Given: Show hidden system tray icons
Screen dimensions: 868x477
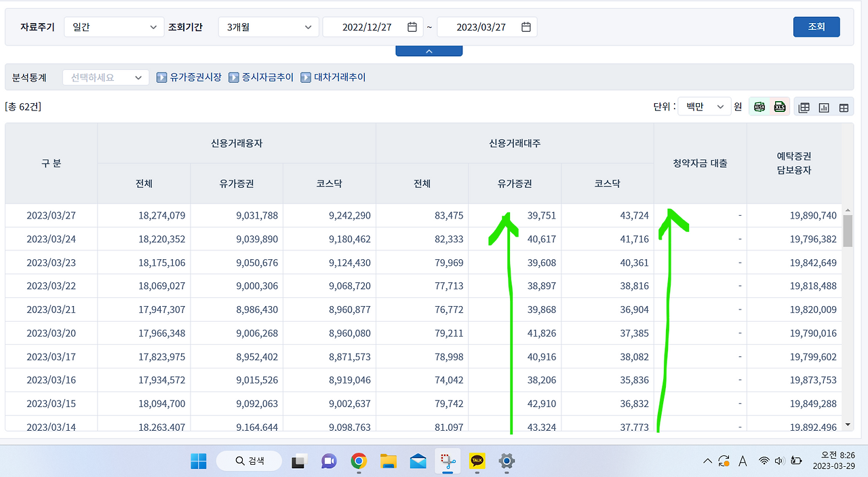Looking at the screenshot, I should (x=707, y=461).
